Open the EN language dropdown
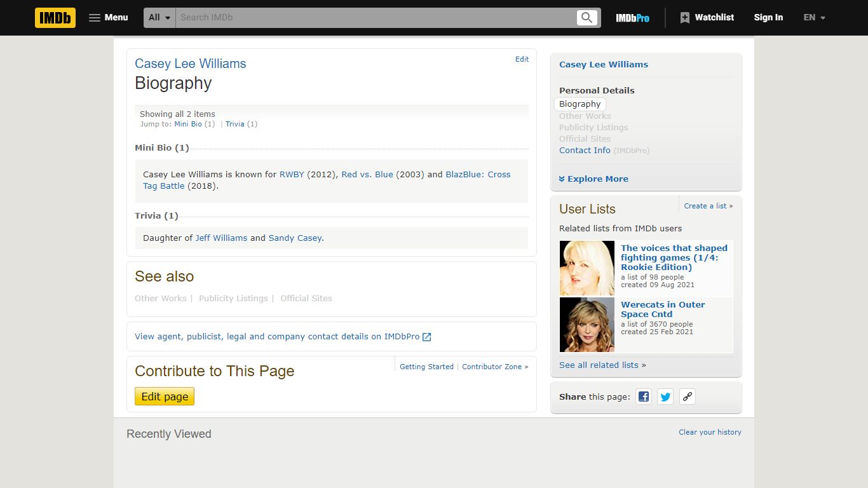Image resolution: width=868 pixels, height=488 pixels. tap(815, 18)
